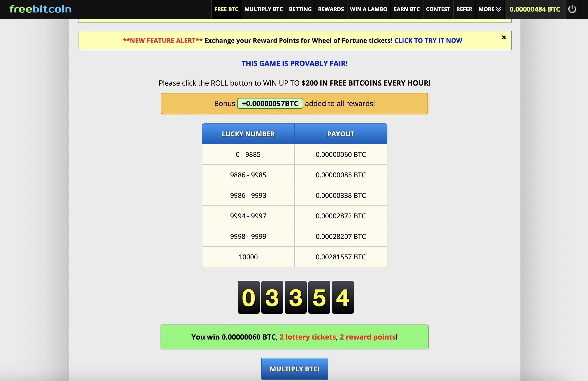Viewport: 588px width, 381px height.
Task: Click the freebitcoin logo
Action: (41, 9)
